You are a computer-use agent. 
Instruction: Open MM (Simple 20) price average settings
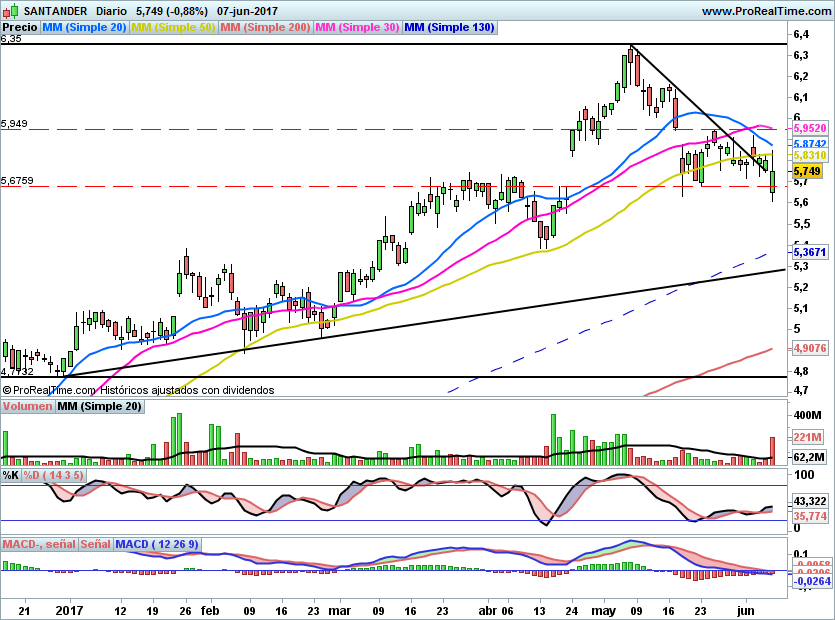[x=85, y=27]
